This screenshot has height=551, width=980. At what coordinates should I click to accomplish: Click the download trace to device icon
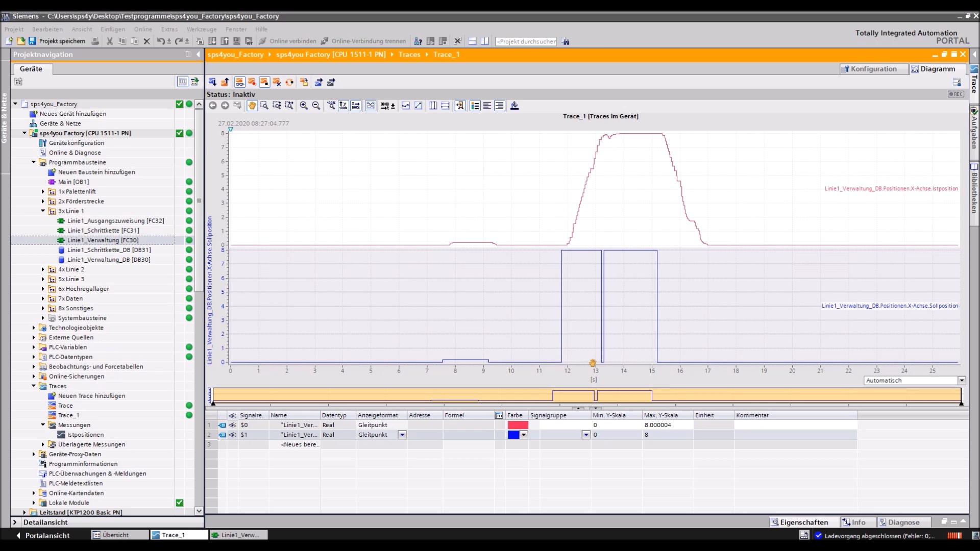pyautogui.click(x=212, y=82)
